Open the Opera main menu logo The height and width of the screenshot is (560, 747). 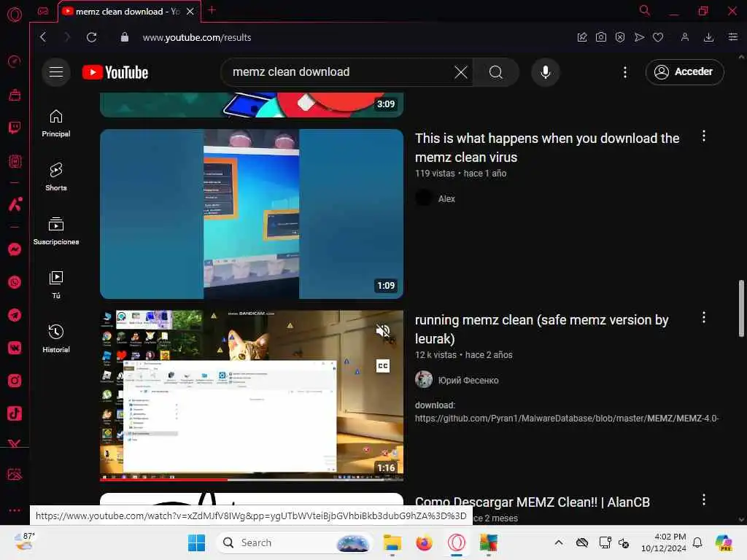pyautogui.click(x=15, y=15)
